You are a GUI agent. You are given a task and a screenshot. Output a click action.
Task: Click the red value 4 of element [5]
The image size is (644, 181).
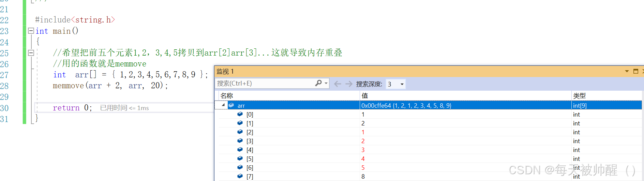tap(363, 159)
